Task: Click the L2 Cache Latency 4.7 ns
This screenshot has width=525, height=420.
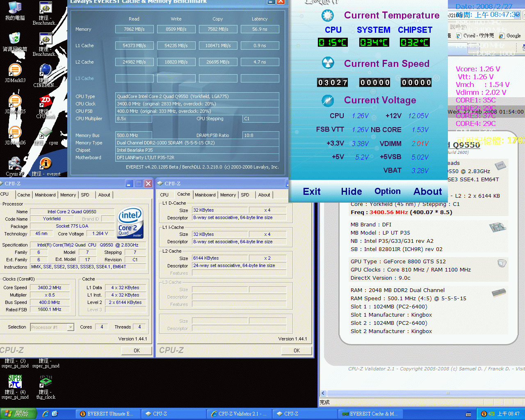Action: [260, 62]
